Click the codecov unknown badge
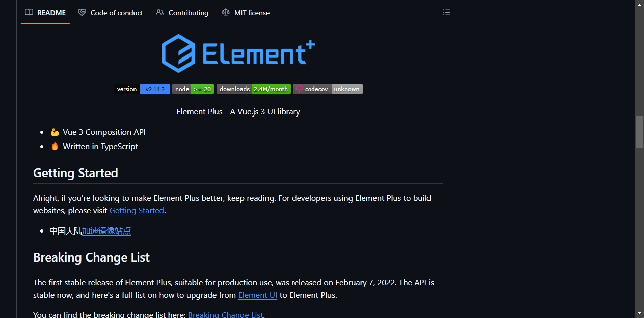This screenshot has height=318, width=644. pos(328,89)
